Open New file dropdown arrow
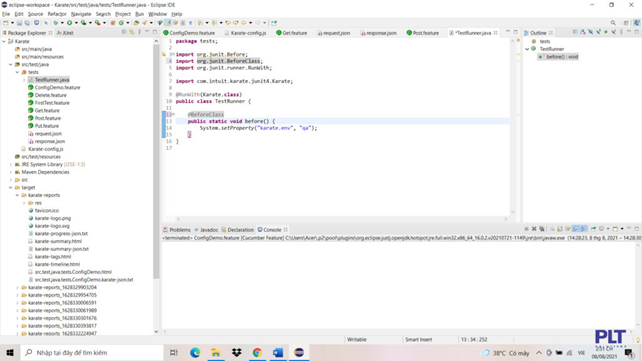This screenshot has height=361, width=642. coord(12,23)
